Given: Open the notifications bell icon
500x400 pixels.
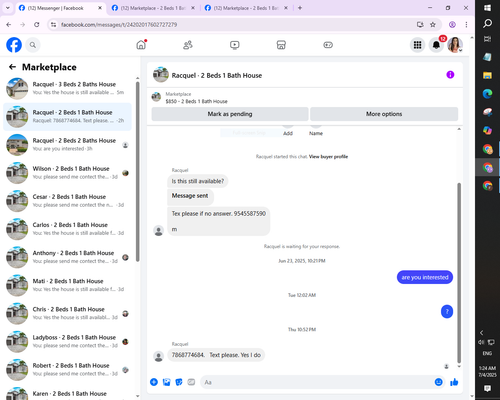Looking at the screenshot, I should click(x=436, y=45).
